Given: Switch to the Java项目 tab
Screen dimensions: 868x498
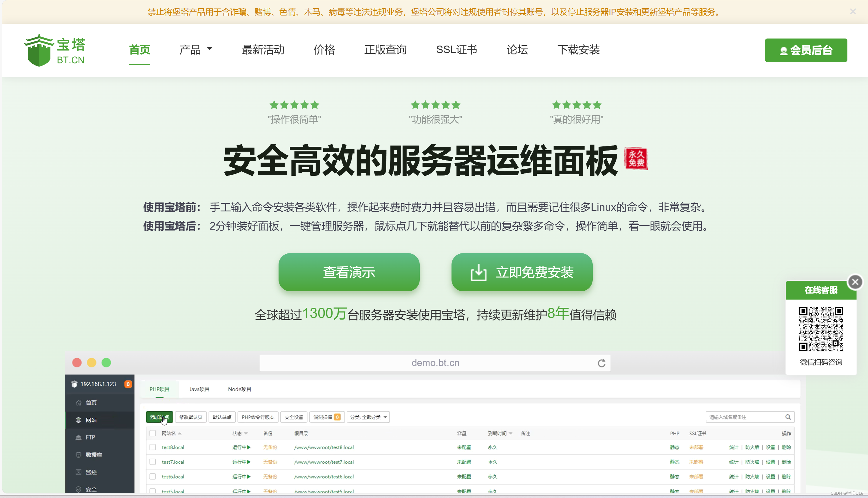Looking at the screenshot, I should (x=199, y=389).
